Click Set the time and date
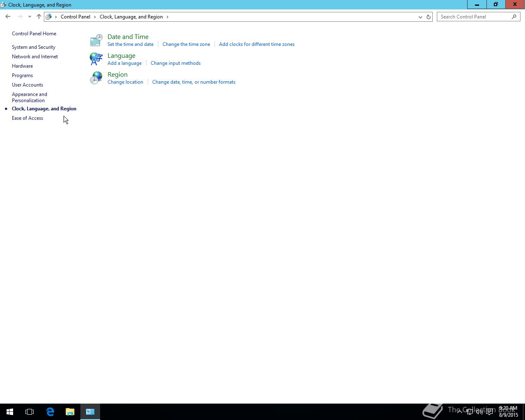Viewport: 525px width, 420px height. coord(130,44)
